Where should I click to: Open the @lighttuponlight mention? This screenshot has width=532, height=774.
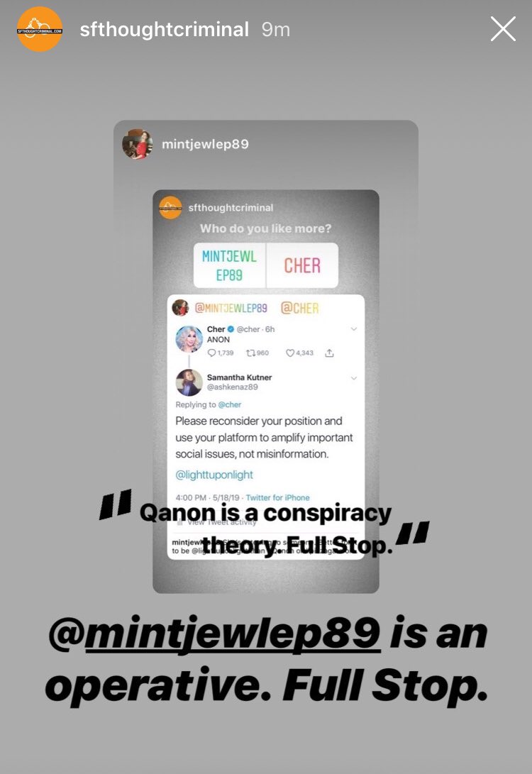point(214,475)
